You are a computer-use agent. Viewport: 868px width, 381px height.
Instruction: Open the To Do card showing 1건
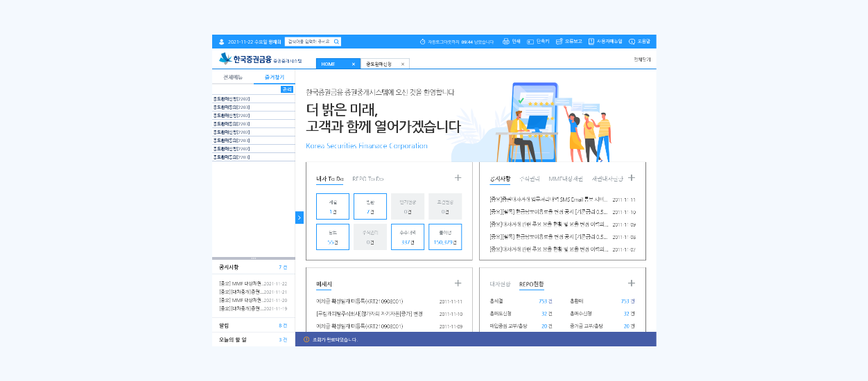[333, 206]
